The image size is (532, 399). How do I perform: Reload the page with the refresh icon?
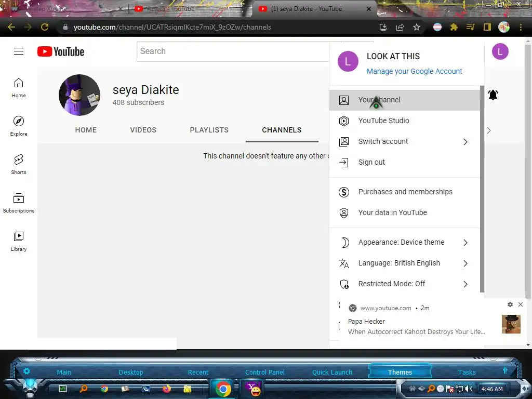click(x=45, y=27)
